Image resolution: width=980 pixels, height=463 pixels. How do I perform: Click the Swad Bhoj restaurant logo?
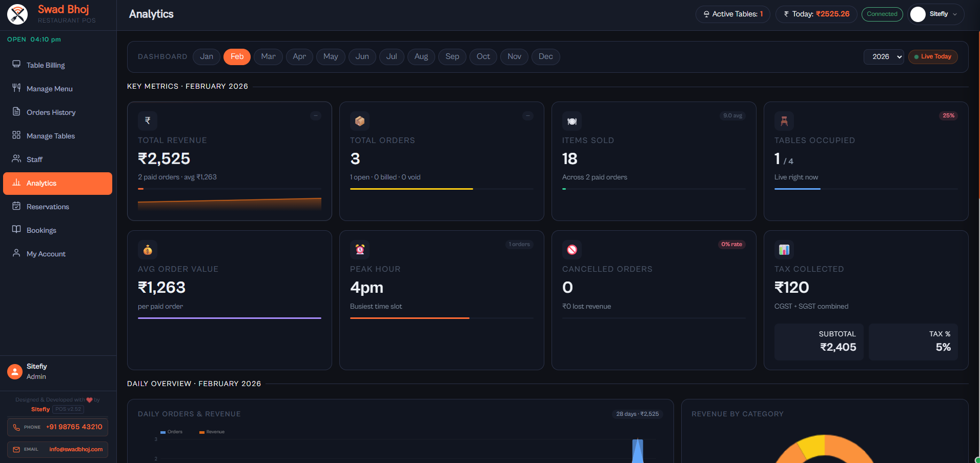(17, 14)
